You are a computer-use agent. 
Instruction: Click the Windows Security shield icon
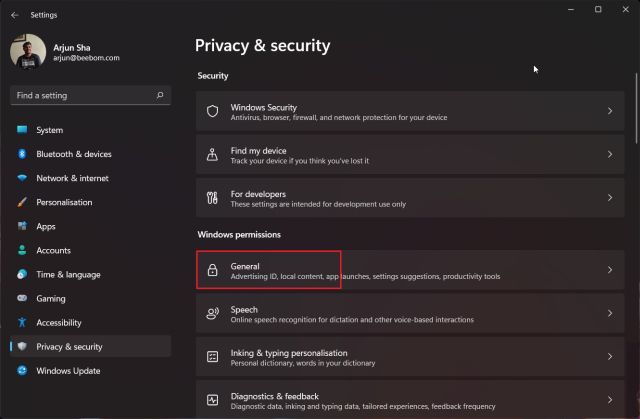tap(212, 111)
